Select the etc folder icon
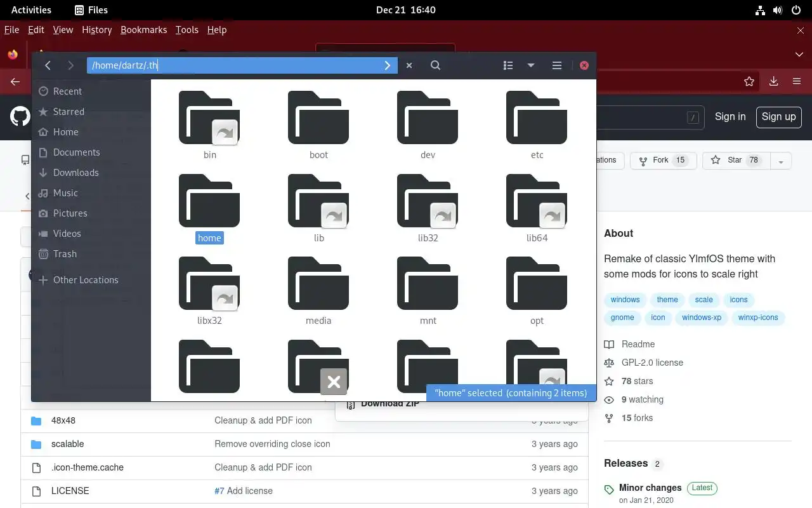812x508 pixels. click(537, 117)
